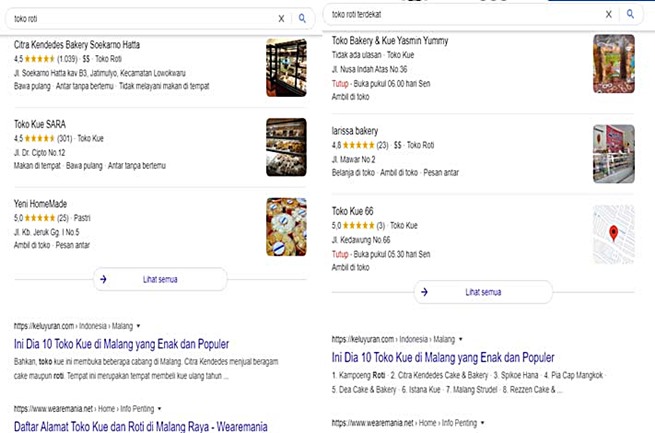This screenshot has height=433, width=655.
Task: Open the Toko Kue SARA listing
Action: [40, 124]
